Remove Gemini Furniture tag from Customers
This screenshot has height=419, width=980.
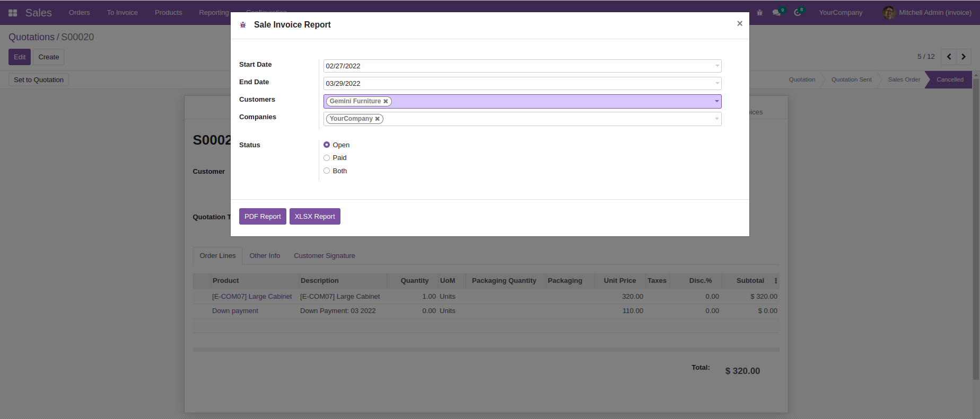click(386, 102)
